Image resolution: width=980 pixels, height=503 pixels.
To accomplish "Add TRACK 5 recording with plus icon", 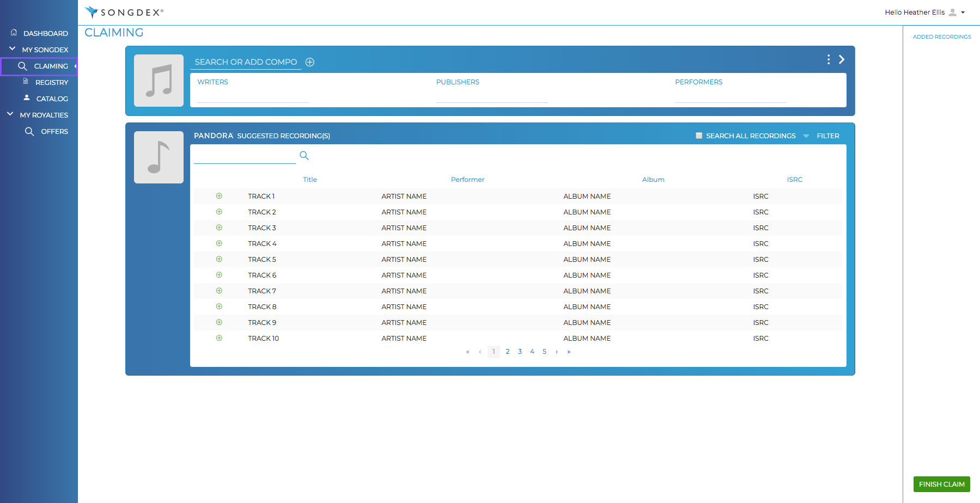I will coord(219,259).
